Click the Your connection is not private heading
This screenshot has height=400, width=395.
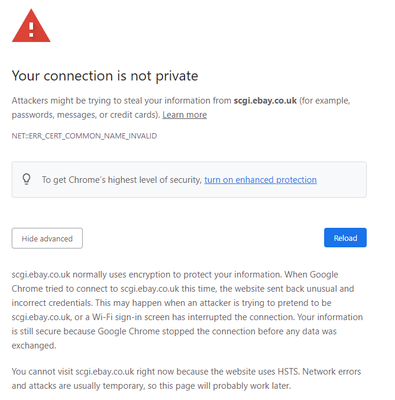tap(105, 76)
